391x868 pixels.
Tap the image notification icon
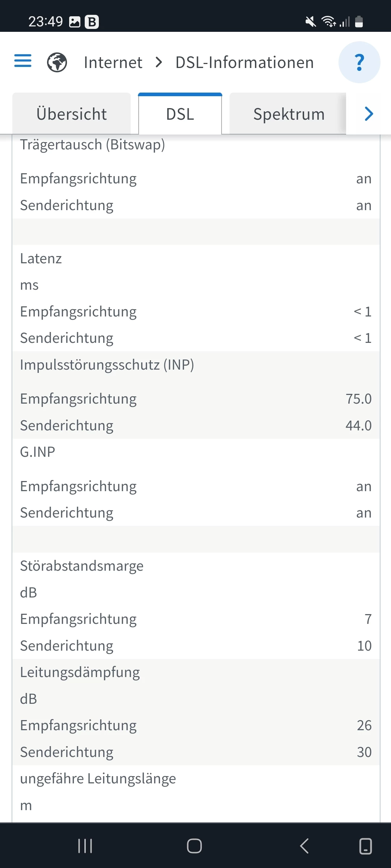[75, 22]
